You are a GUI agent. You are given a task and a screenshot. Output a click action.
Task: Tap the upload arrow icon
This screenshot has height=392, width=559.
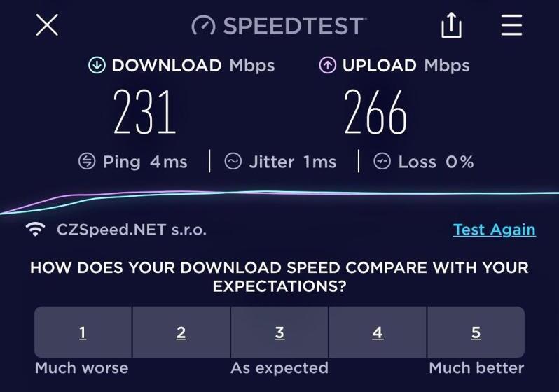[327, 66]
